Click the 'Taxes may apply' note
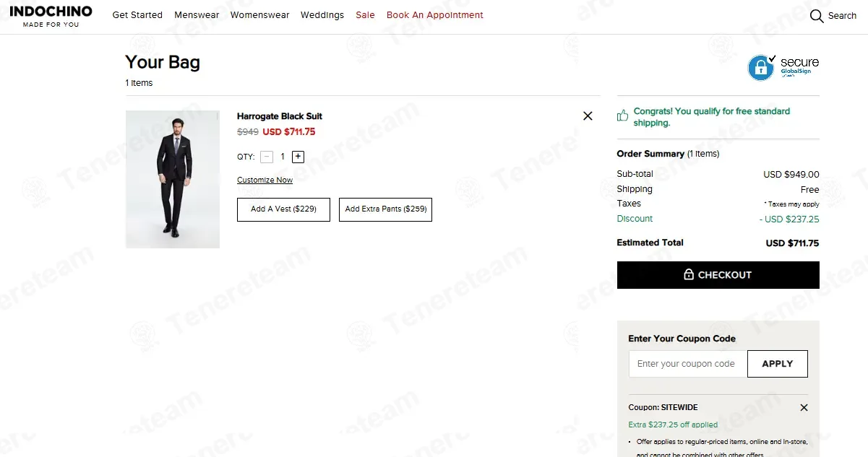 (x=791, y=204)
